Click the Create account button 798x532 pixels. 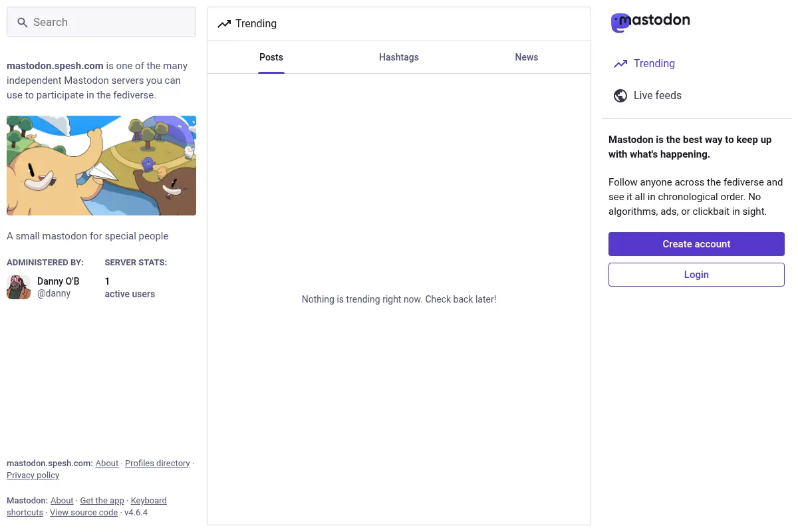point(696,244)
